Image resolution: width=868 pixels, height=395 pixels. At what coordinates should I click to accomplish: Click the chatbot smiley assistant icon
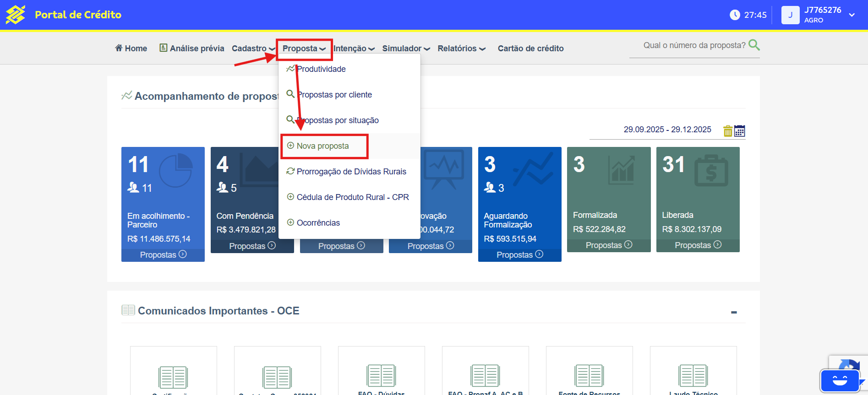[x=840, y=380]
